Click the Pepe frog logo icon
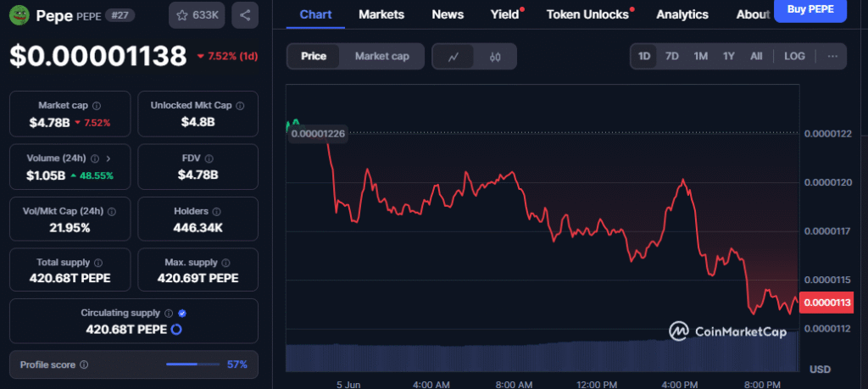The width and height of the screenshot is (868, 389). [x=19, y=15]
